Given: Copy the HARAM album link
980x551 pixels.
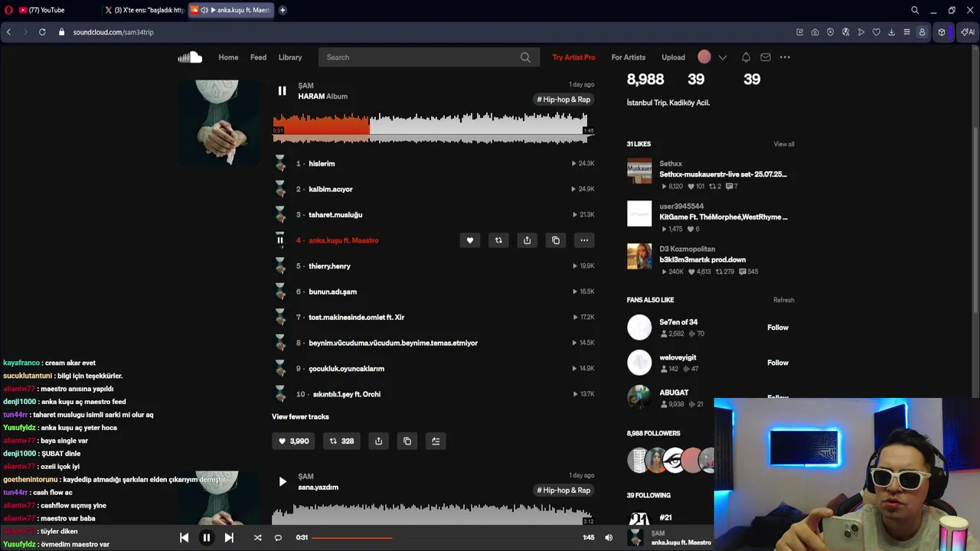Looking at the screenshot, I should coord(407,441).
